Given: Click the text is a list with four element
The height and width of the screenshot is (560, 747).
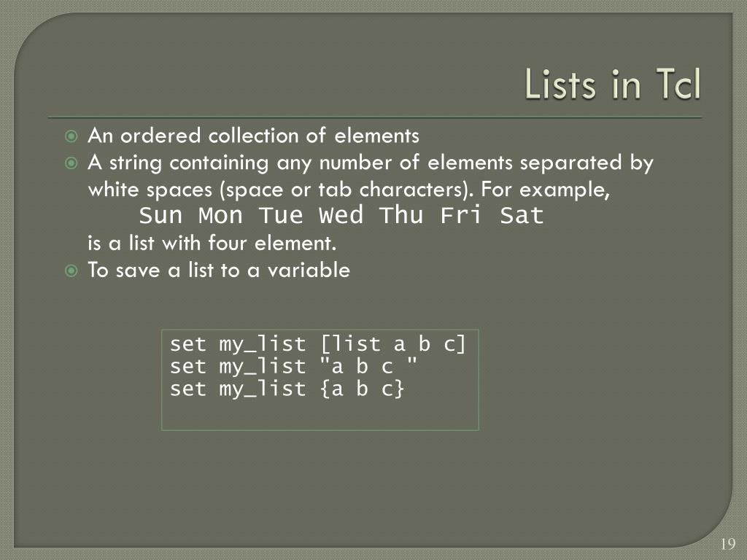Looking at the screenshot, I should tap(212, 244).
